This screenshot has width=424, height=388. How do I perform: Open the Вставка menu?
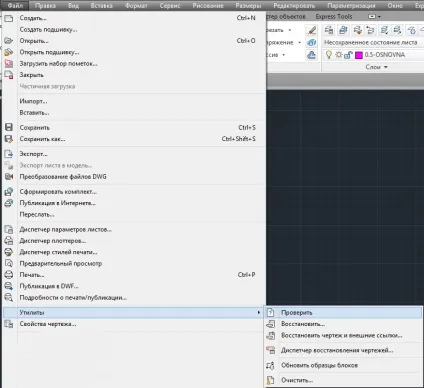pyautogui.click(x=101, y=6)
